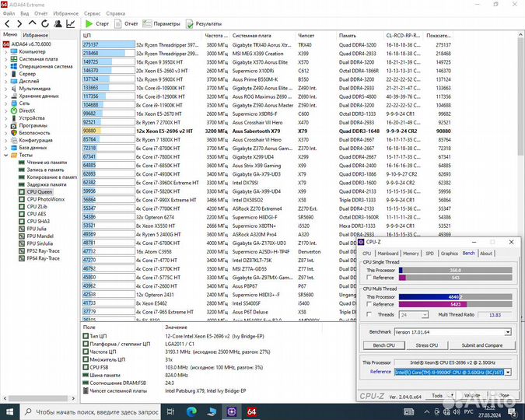Screen dimensions: 525x420
Task: Select Операционная система tree item
Action: coord(46,66)
